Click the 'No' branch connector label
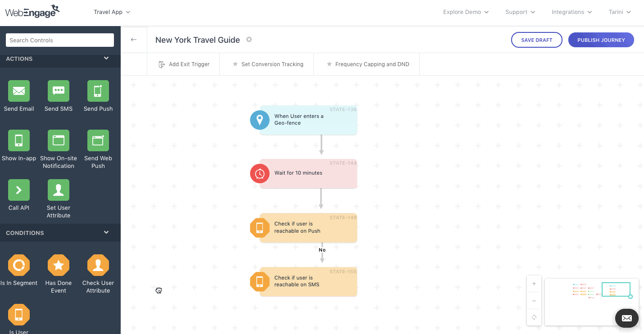Viewport: 644px width, 334px height. point(322,250)
